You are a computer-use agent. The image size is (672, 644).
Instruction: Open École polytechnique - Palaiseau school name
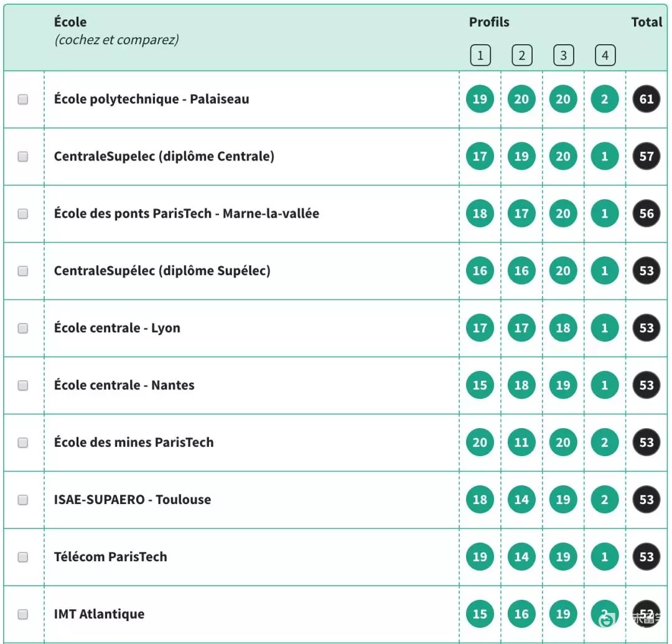[x=151, y=99]
